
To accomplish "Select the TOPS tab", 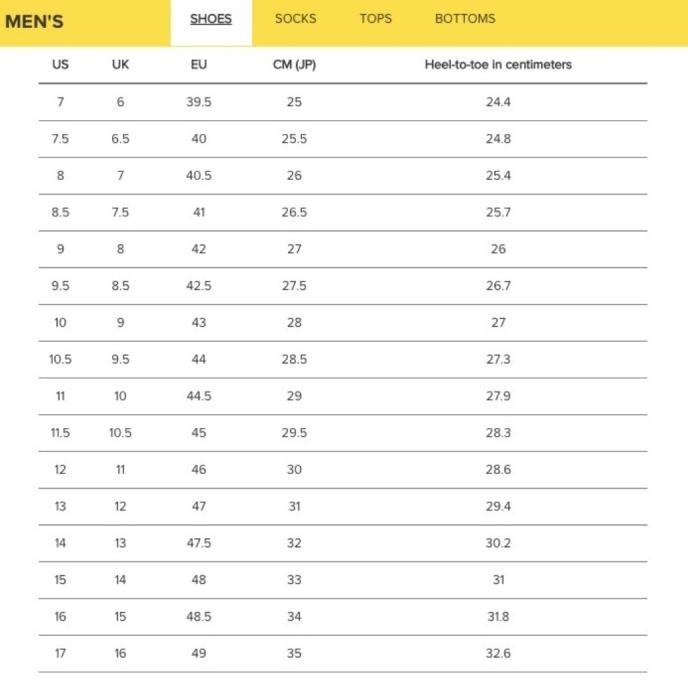I will coord(376,19).
